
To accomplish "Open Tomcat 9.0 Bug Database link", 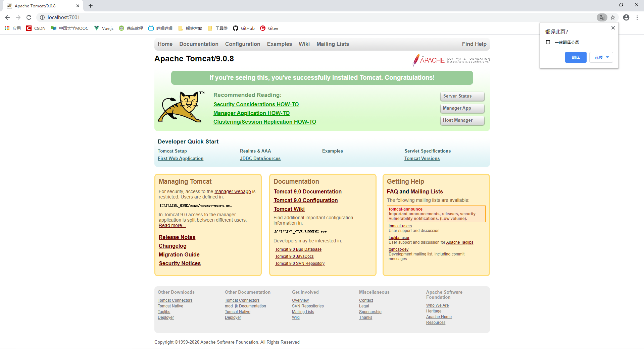I will click(x=298, y=249).
